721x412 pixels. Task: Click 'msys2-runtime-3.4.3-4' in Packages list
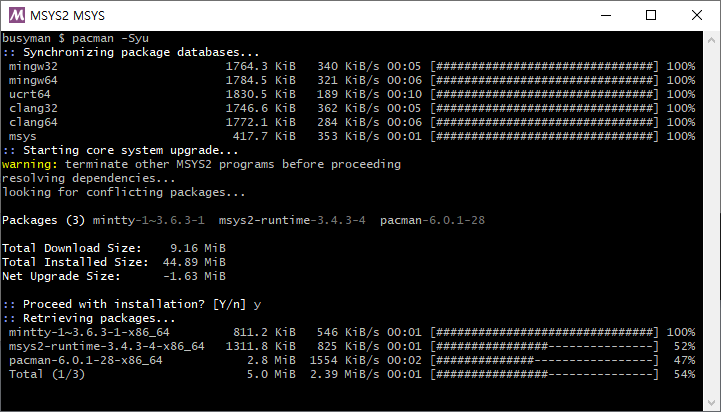(292, 220)
